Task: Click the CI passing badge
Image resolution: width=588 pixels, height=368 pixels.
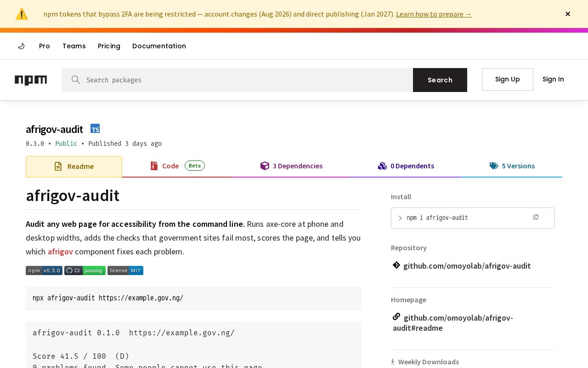Action: [85, 270]
